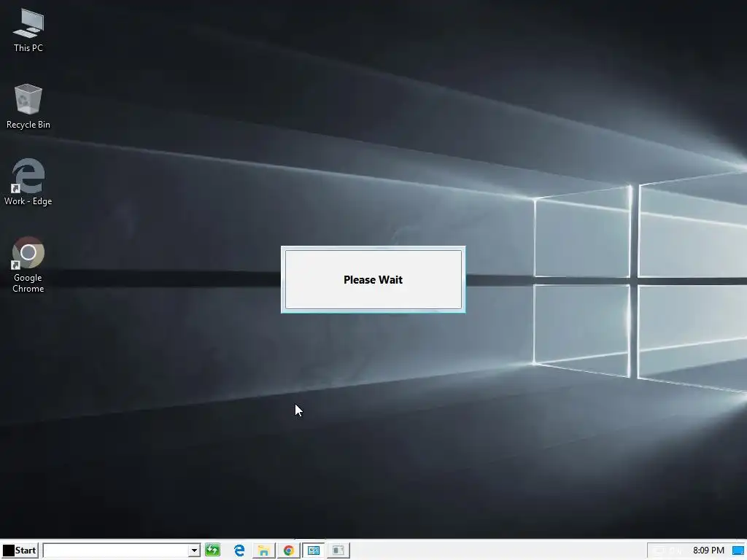747x560 pixels.
Task: Open the Start menu
Action: click(x=20, y=551)
